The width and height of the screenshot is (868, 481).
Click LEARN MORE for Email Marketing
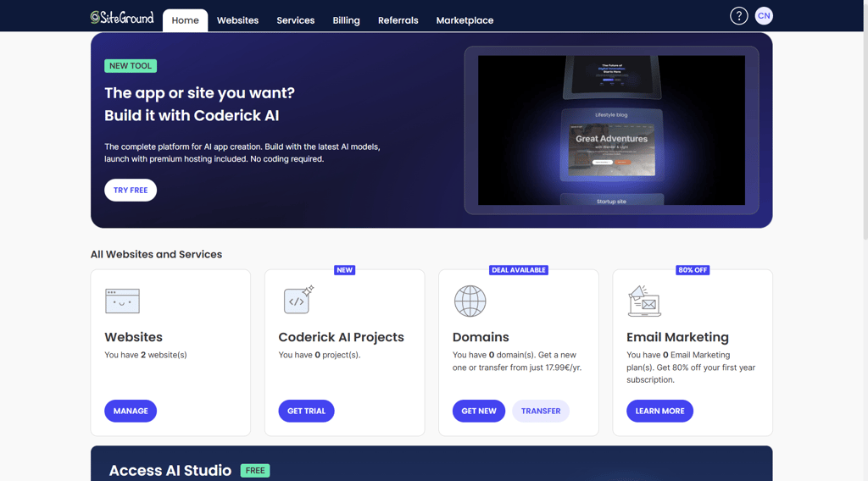point(659,411)
